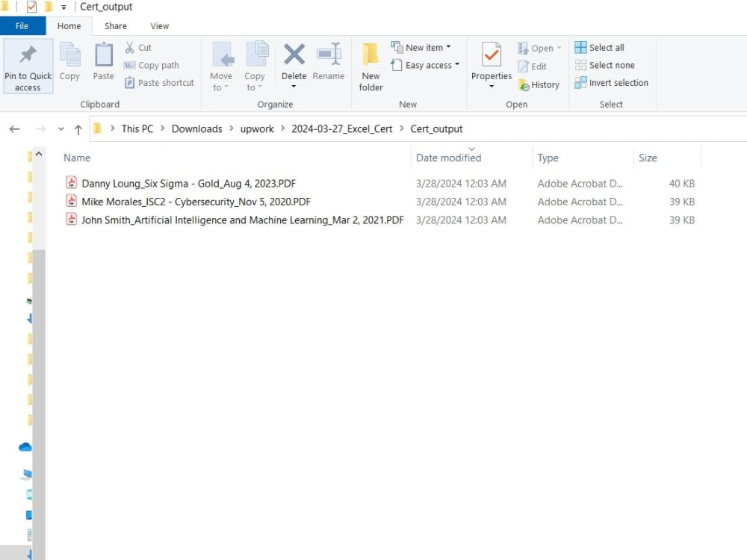Click Select all
Viewport: 747px width, 560px height.
[599, 47]
